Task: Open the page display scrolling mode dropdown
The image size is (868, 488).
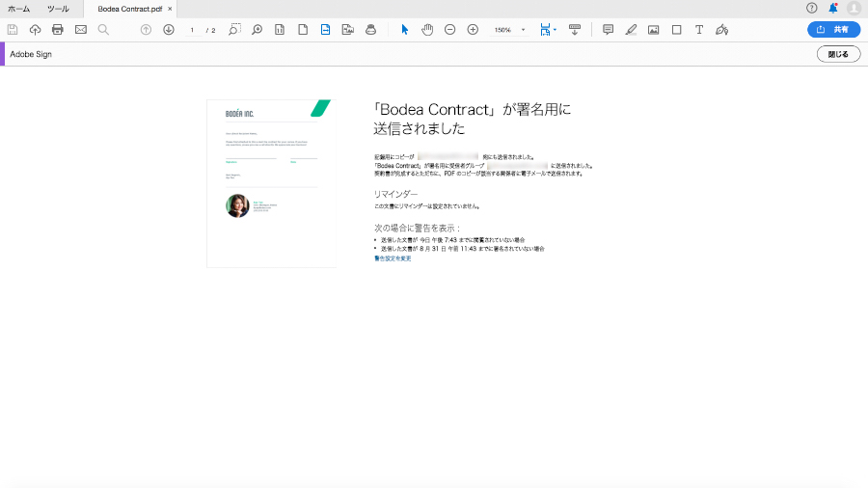Action: click(548, 30)
